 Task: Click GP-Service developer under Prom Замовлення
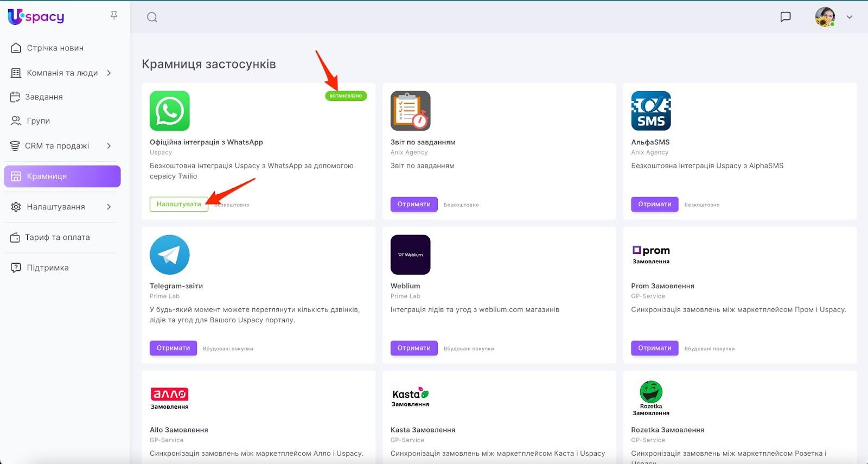tap(648, 296)
